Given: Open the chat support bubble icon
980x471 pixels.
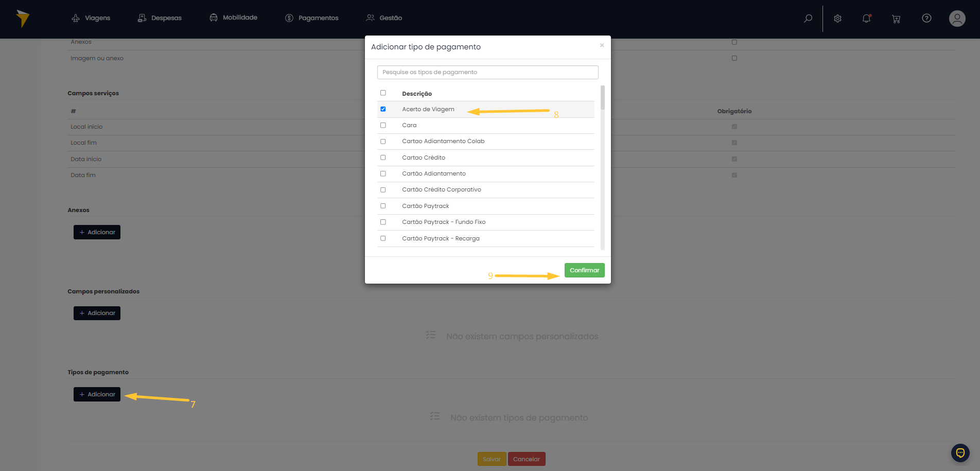Looking at the screenshot, I should point(960,453).
